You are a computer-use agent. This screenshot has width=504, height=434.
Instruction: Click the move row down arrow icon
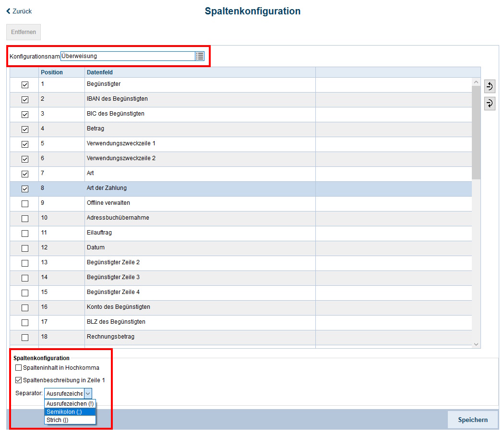point(490,103)
